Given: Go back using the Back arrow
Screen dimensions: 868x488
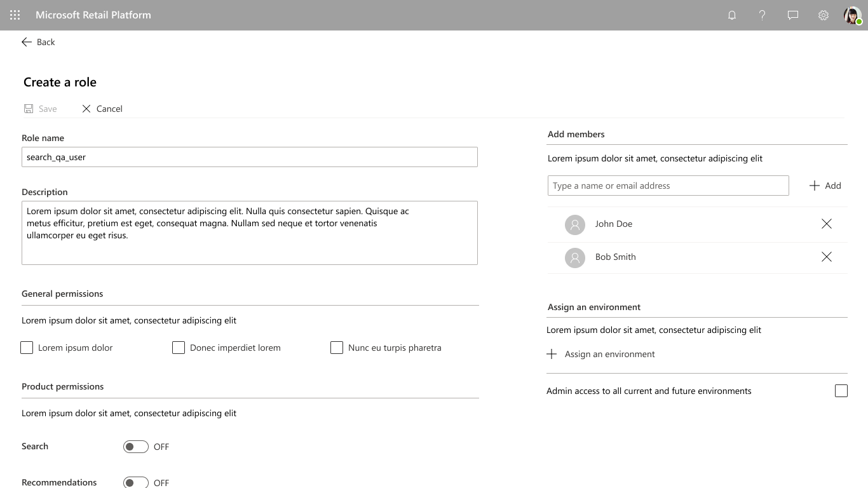Looking at the screenshot, I should 27,42.
